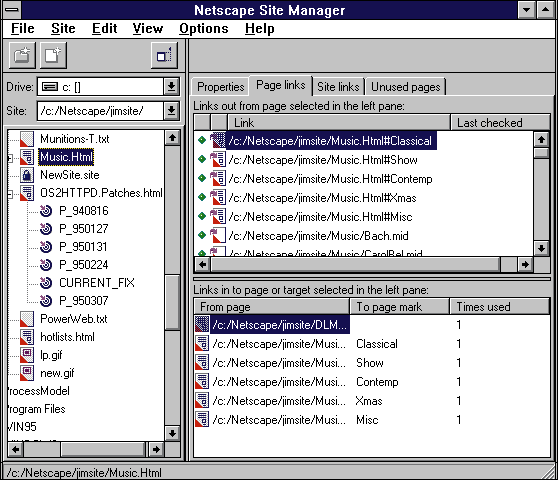This screenshot has height=480, width=558.
Task: Click the To page mark column header
Action: (400, 307)
